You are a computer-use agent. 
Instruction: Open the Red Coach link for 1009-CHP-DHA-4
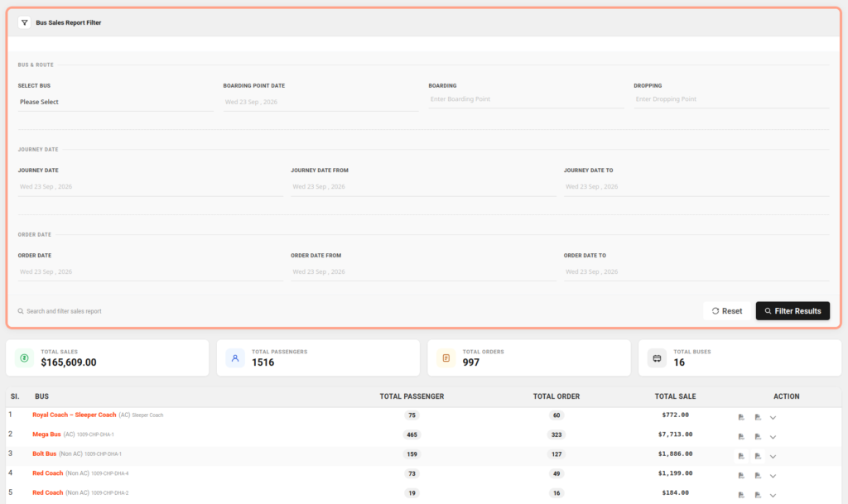(47, 473)
